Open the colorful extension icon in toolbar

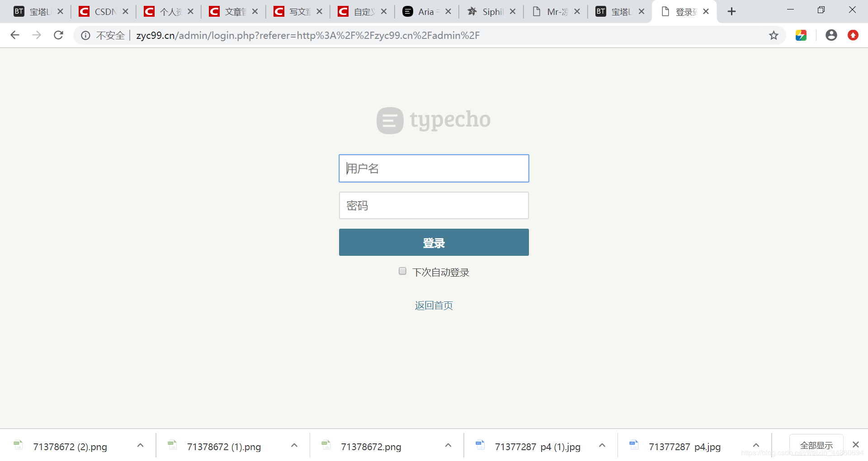coord(801,35)
